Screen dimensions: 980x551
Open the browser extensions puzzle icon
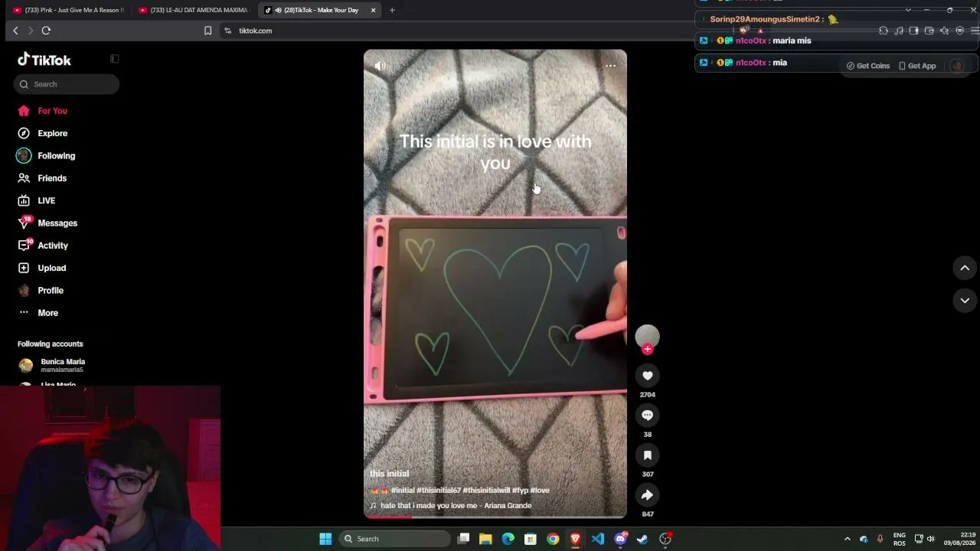(884, 31)
